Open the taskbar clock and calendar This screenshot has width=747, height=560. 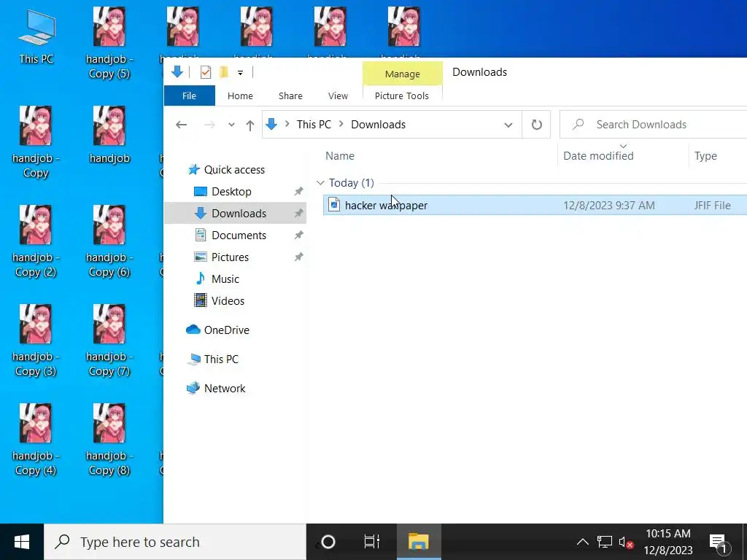(x=668, y=542)
